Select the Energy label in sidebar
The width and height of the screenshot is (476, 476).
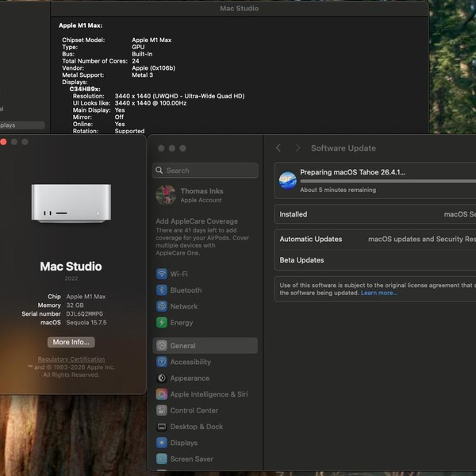(182, 322)
